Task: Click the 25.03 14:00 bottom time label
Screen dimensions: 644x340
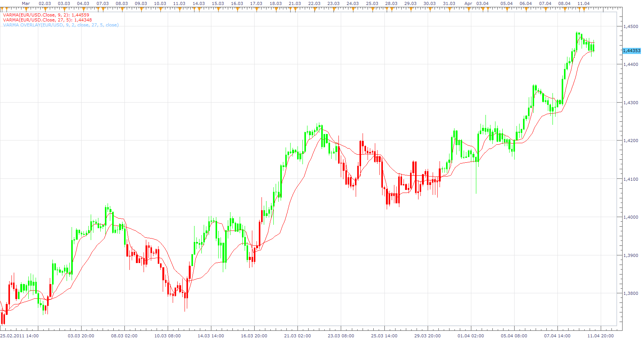Action: point(384,336)
